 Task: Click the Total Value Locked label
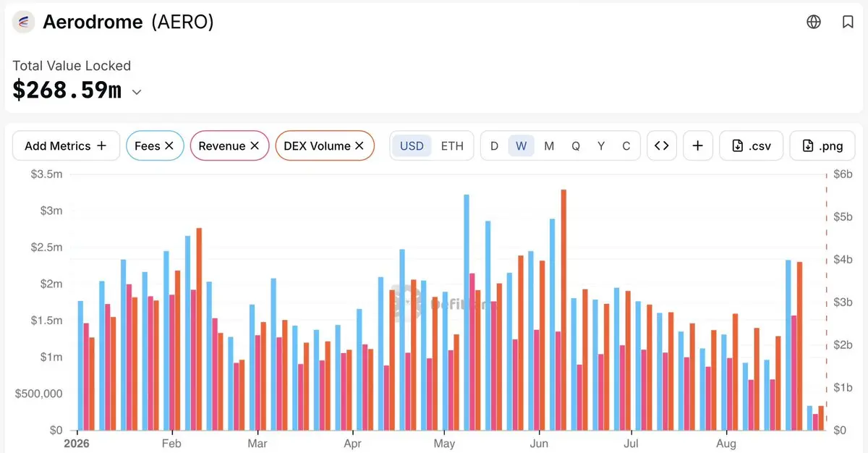[72, 65]
